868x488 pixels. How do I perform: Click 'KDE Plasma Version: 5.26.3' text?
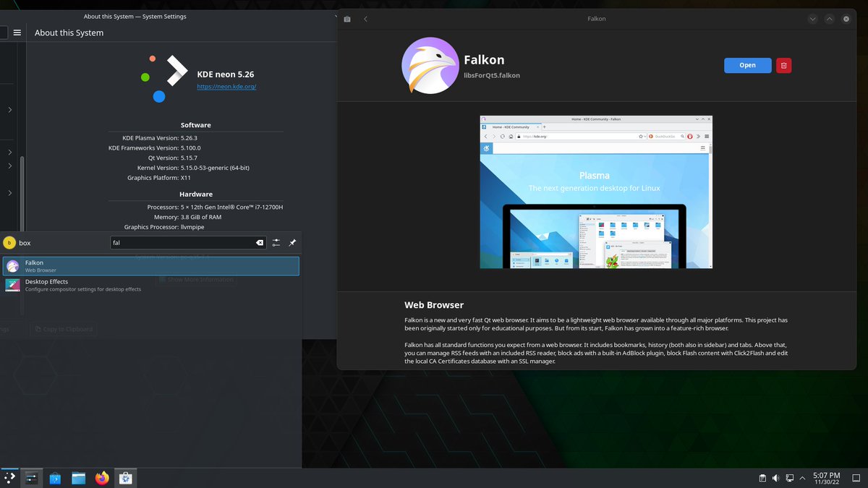(160, 137)
